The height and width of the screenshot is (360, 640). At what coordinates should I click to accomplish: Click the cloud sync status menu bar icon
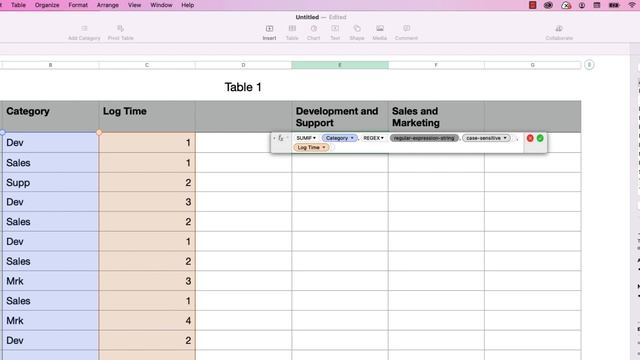point(566,5)
